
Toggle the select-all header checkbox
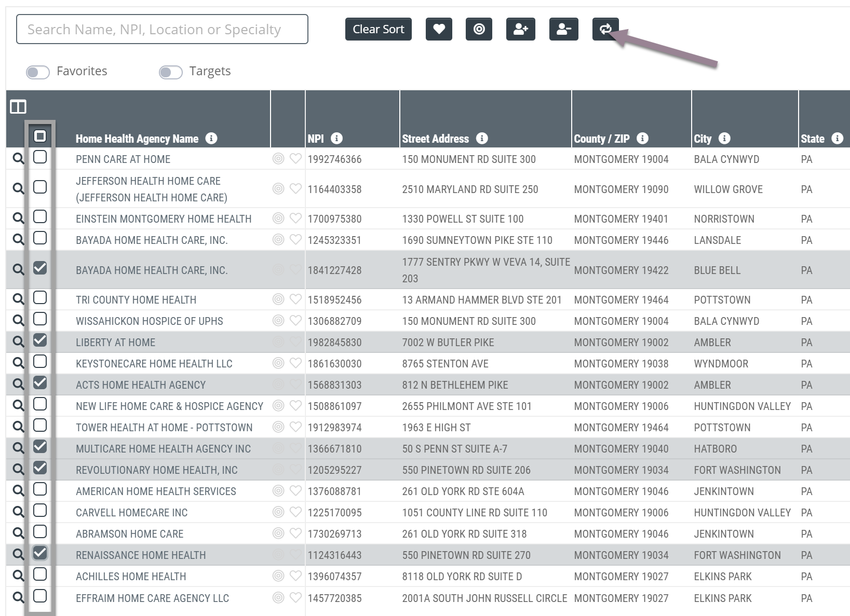click(x=40, y=136)
